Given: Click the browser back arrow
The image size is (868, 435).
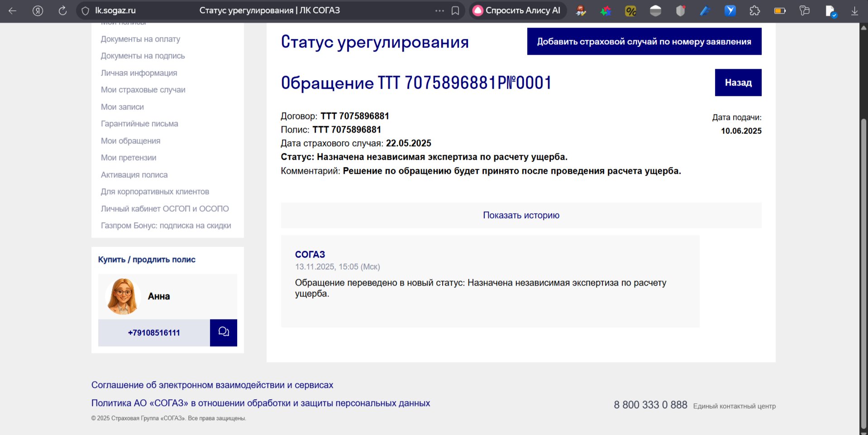Looking at the screenshot, I should click(x=13, y=10).
